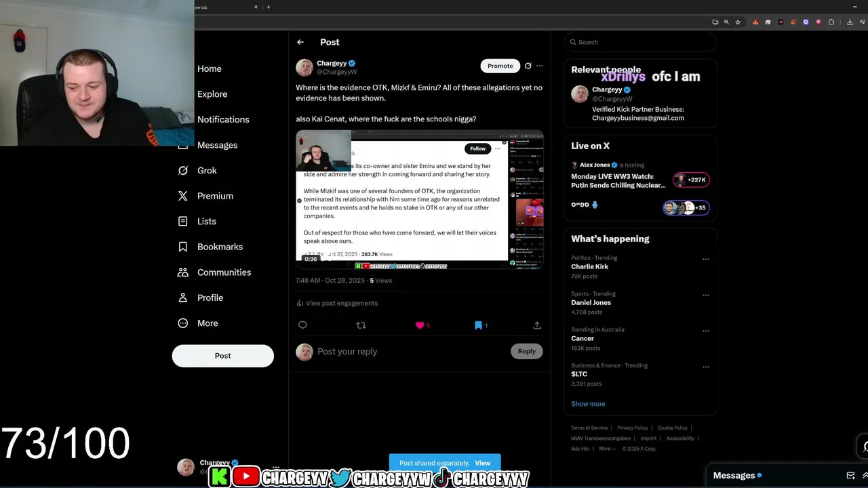Click View in Post shared separately toast
868x488 pixels.
pyautogui.click(x=483, y=463)
